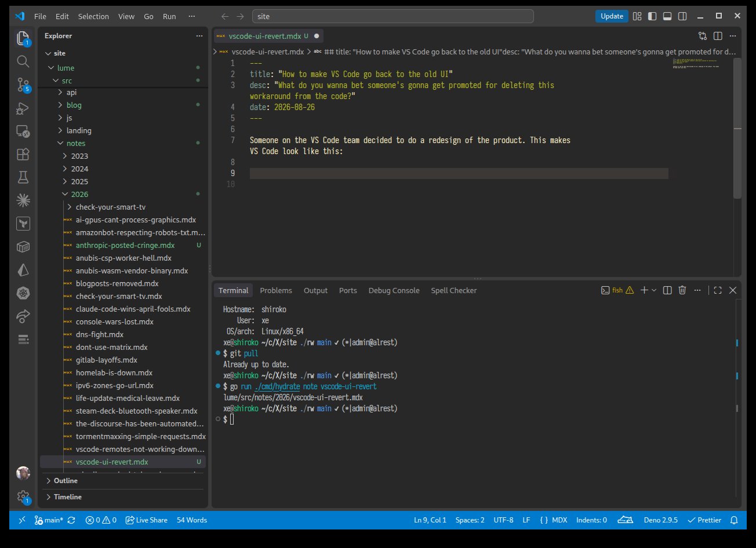756x548 pixels.
Task: Add a new terminal with plus icon
Action: (x=644, y=290)
